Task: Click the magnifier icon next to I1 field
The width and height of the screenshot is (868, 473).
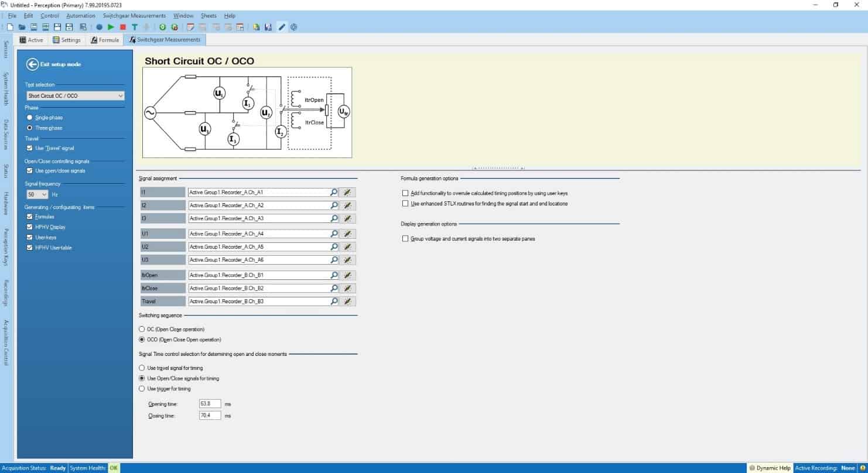Action: [334, 192]
